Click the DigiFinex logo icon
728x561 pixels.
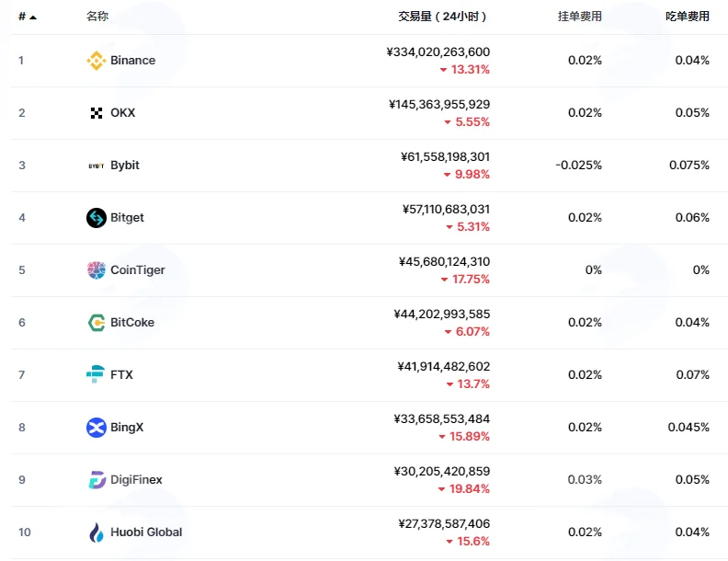pyautogui.click(x=97, y=480)
